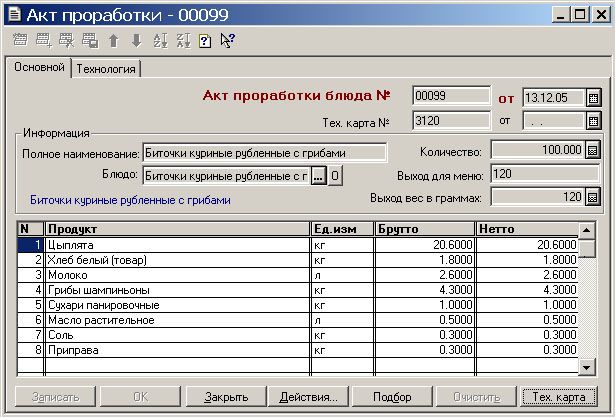Click the Продукт column header

[x=178, y=229]
